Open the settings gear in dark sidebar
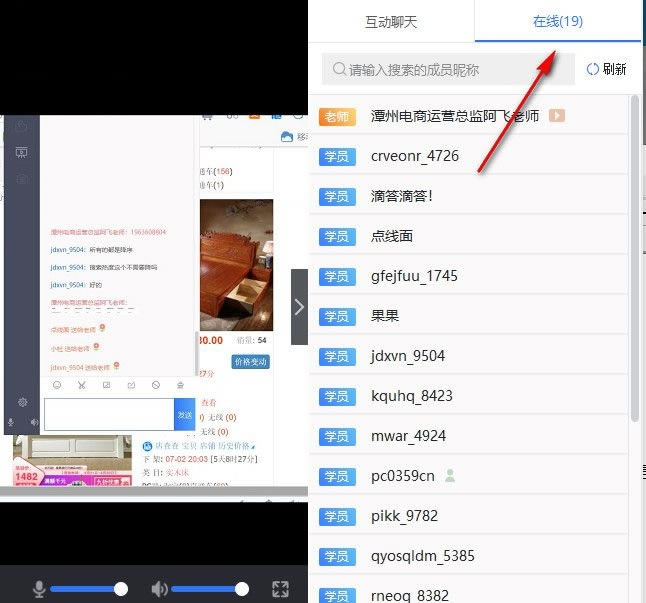This screenshot has width=646, height=603. coord(23,402)
